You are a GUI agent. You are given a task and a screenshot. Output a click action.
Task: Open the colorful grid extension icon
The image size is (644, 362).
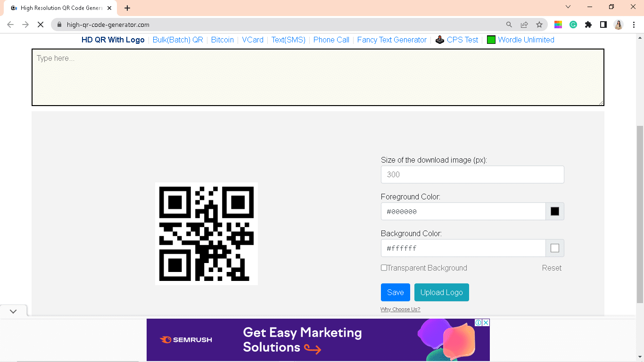(x=558, y=25)
